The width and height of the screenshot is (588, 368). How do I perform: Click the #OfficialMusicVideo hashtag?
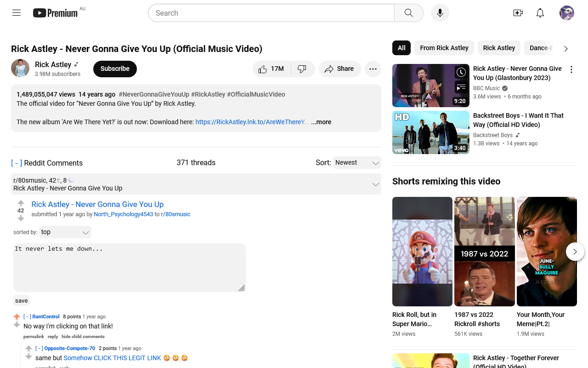[x=256, y=94]
